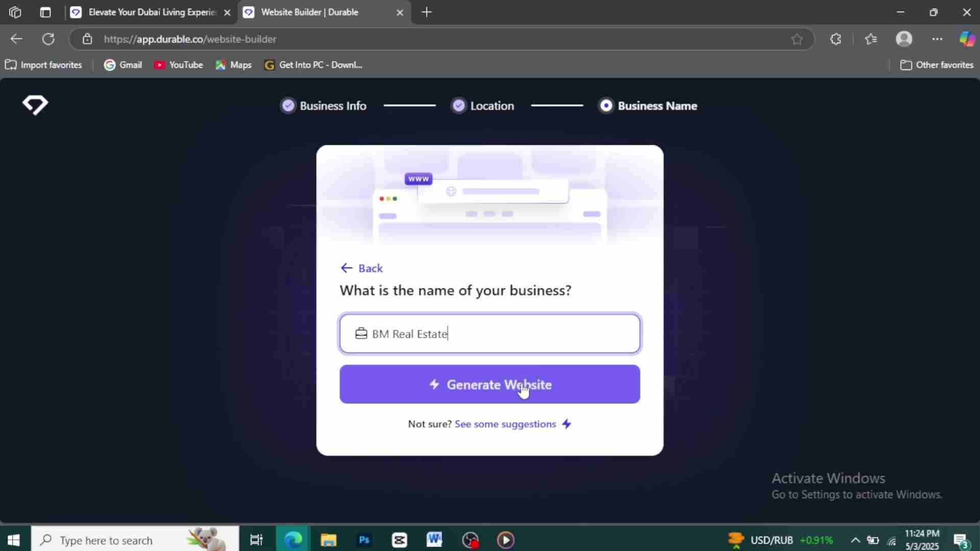Open YouTube bookmark

179,65
